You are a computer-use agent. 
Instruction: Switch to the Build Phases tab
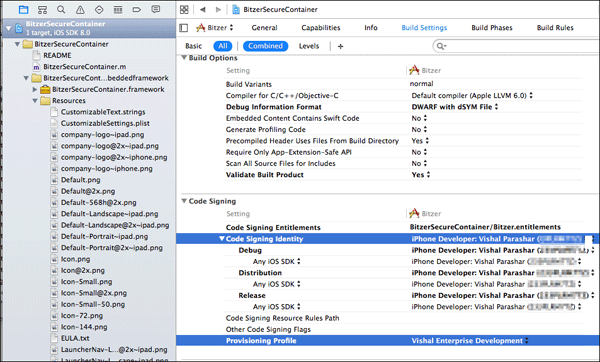492,28
